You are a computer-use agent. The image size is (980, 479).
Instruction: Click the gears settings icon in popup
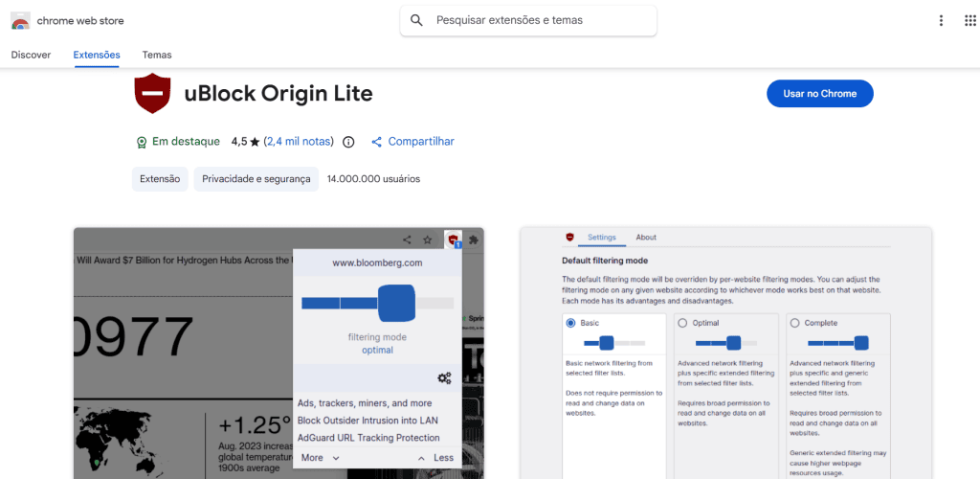(444, 377)
